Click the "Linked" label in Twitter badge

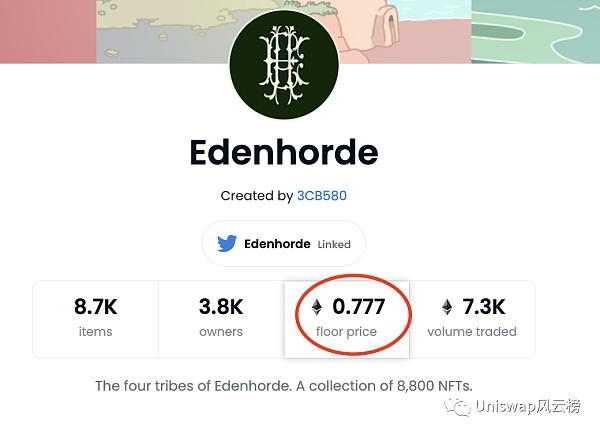[x=334, y=244]
